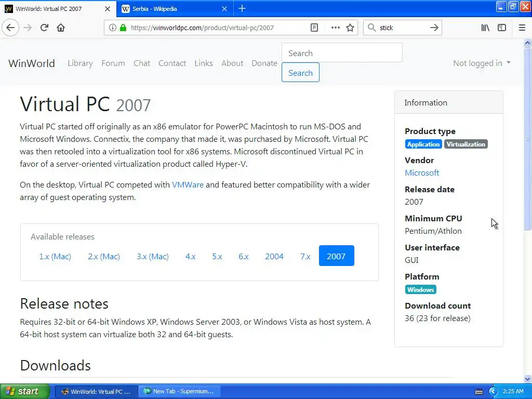532x399 pixels.
Task: Open the Links nav item
Action: pos(204,63)
